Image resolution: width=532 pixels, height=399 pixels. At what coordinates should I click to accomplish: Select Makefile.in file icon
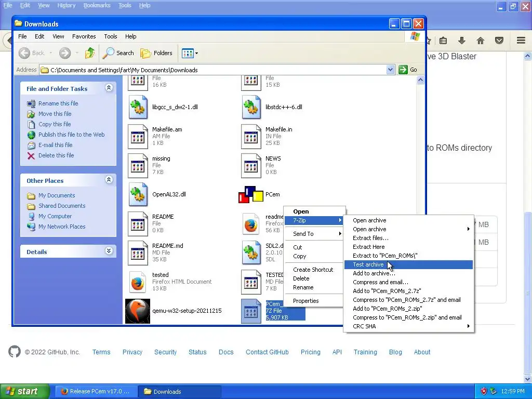tap(251, 137)
